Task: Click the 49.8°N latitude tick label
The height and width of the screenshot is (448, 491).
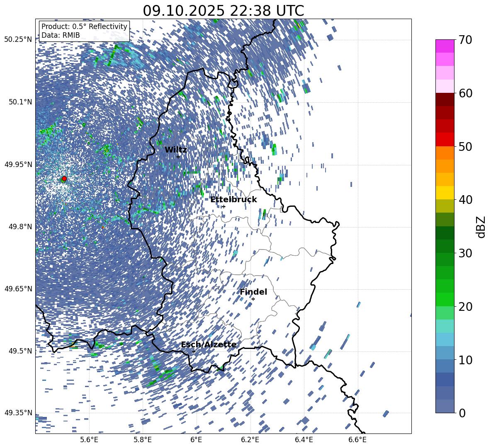Action: point(21,226)
